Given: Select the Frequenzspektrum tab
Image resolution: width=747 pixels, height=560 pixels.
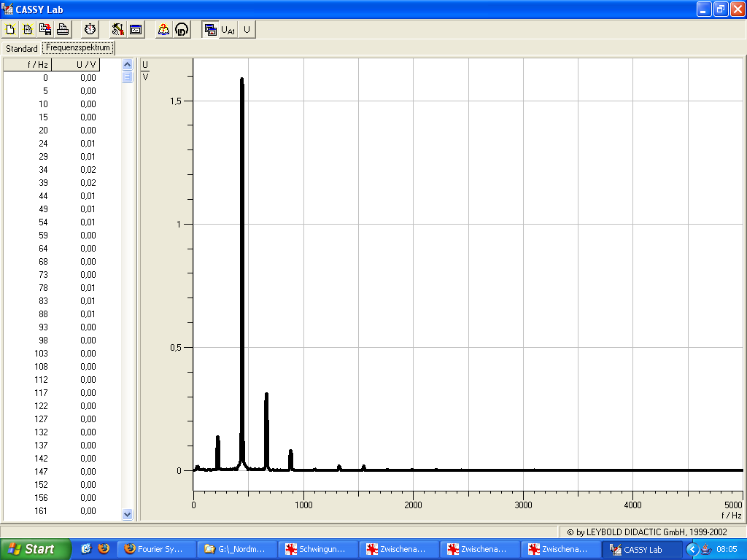Looking at the screenshot, I should [77, 48].
